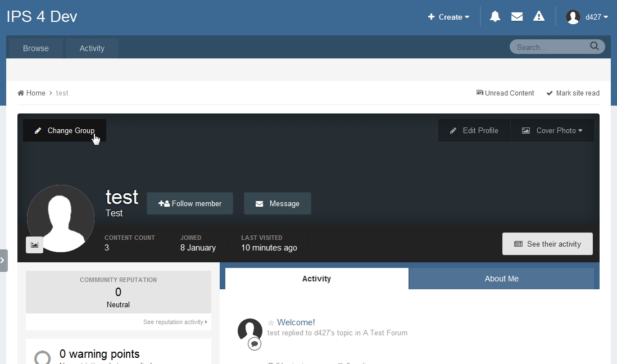Click the search magnifier icon
This screenshot has height=364, width=617.
(594, 47)
